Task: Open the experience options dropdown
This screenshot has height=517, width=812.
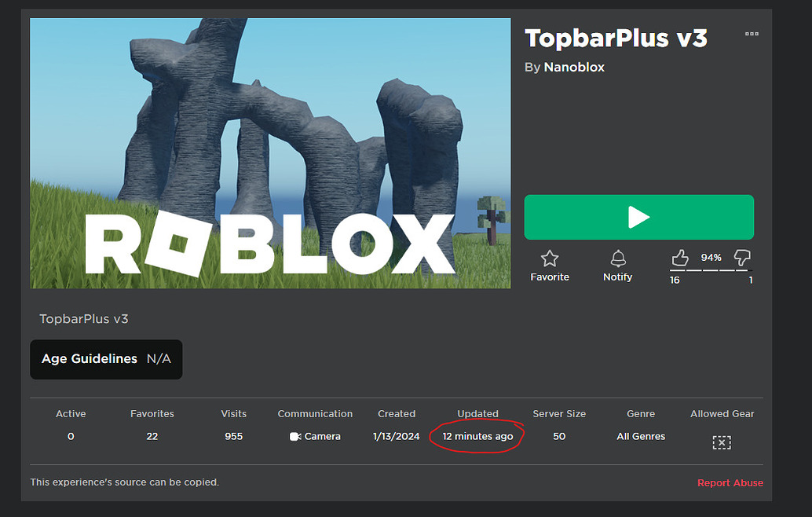Action: click(x=752, y=34)
